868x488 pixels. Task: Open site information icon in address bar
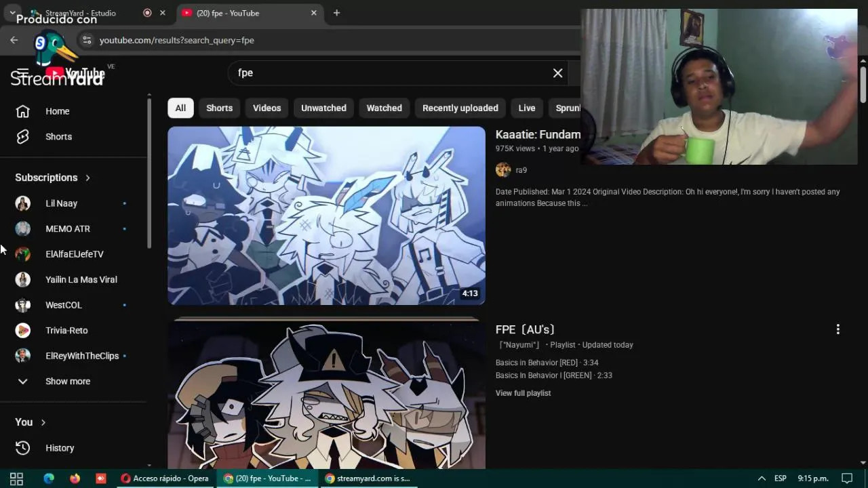[x=87, y=40]
